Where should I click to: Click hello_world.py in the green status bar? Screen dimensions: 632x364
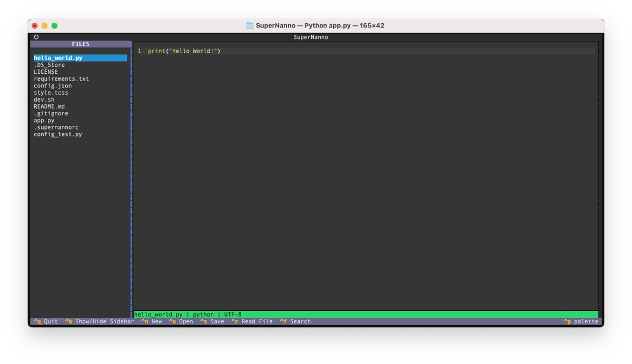click(159, 314)
